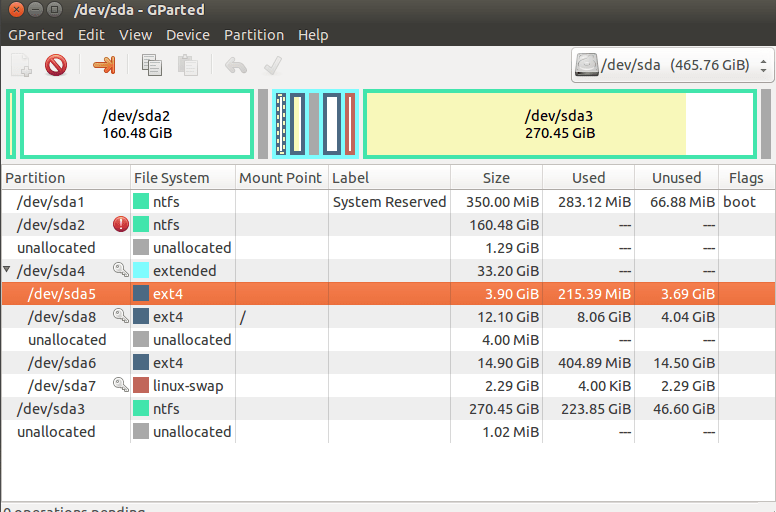
Task: Click the boot flag on /dev/sda1
Action: (x=739, y=202)
